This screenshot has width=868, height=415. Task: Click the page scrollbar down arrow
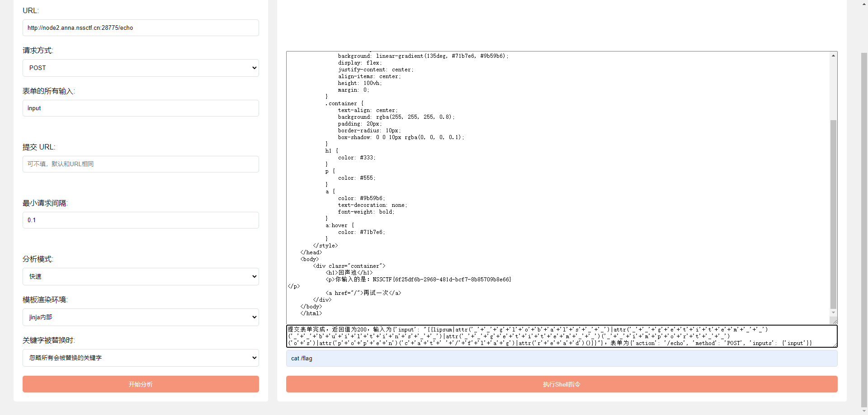[x=864, y=411]
